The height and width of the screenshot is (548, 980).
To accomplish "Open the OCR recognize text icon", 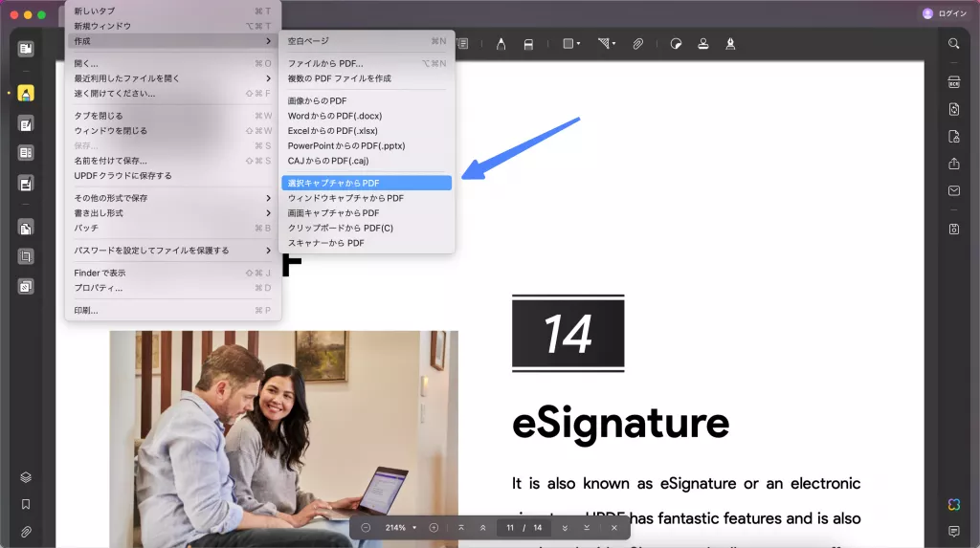I will point(954,82).
